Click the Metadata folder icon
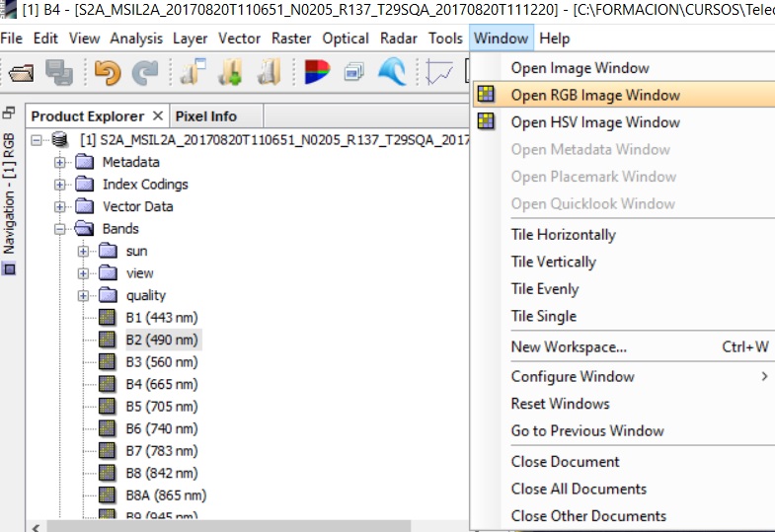The width and height of the screenshot is (775, 532). pyautogui.click(x=85, y=162)
